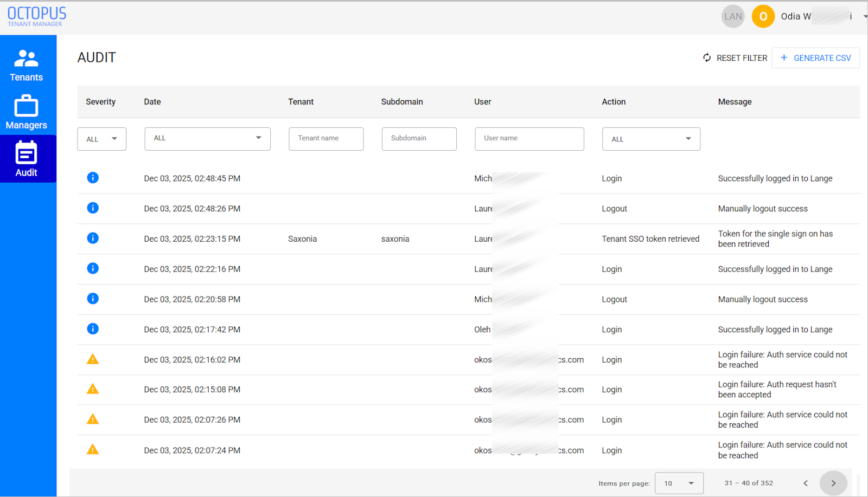Click 'Auth request hasn't been accepted' message
Screen dimensions: 868x497
point(777,389)
